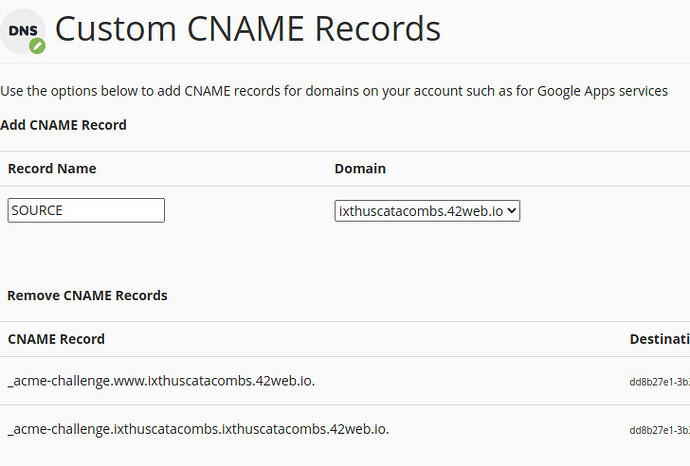Click the SOURCE text in Record Name box
The width and height of the screenshot is (690, 466).
(37, 210)
